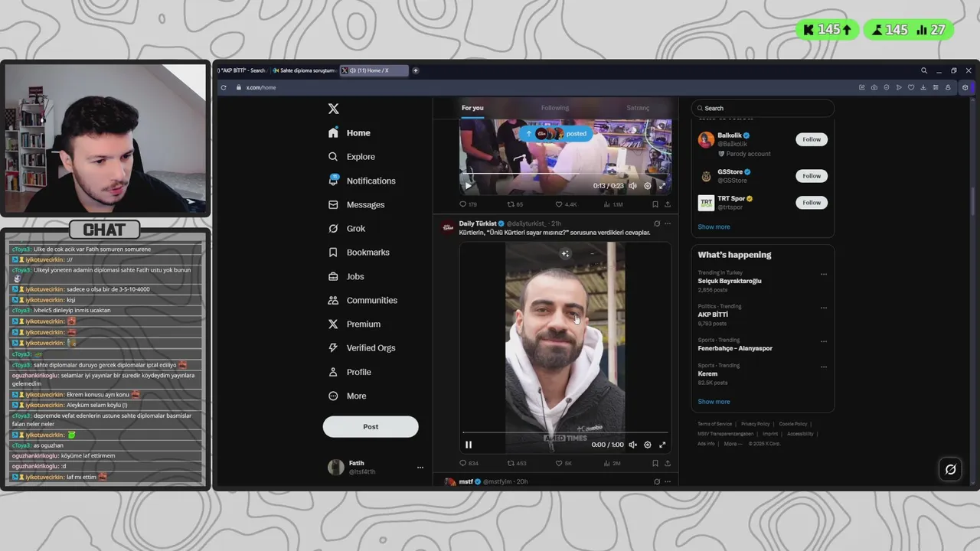Open the Premium X icon

tap(333, 324)
